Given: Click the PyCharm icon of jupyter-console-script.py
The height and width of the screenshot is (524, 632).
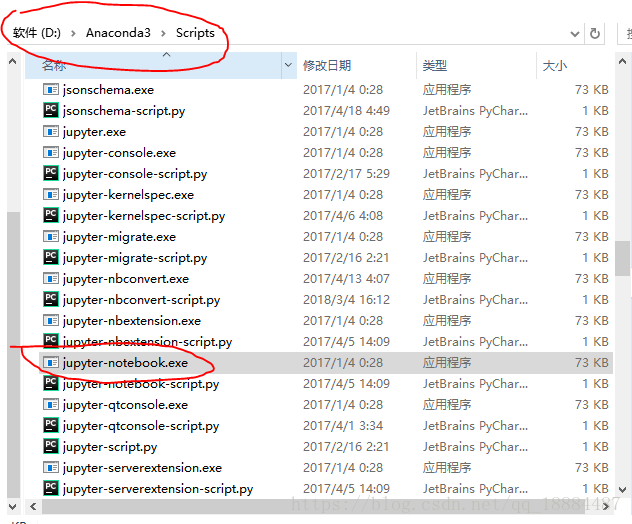Looking at the screenshot, I should (x=51, y=173).
